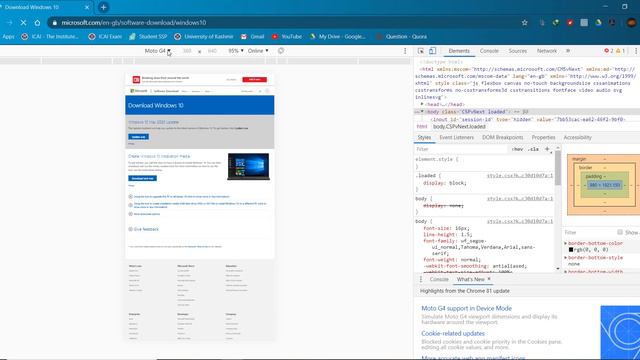
Task: Open device toolbar more options menu
Action: (405, 51)
